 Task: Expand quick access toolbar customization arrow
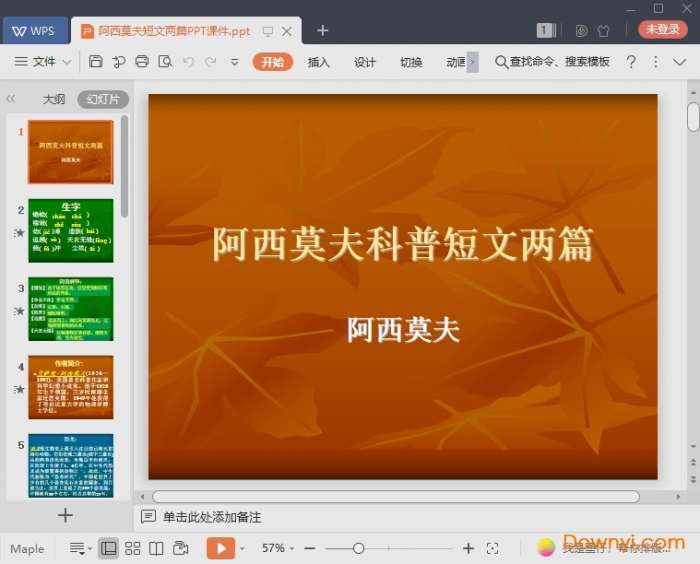[234, 62]
